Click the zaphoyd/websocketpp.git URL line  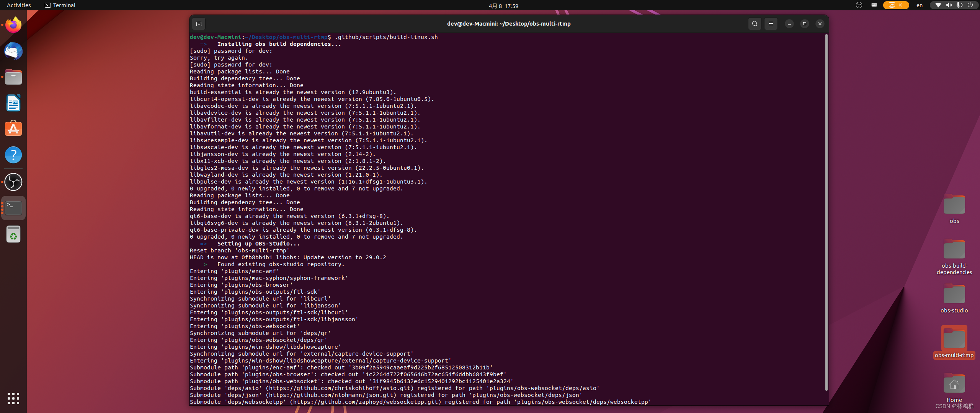click(420, 402)
